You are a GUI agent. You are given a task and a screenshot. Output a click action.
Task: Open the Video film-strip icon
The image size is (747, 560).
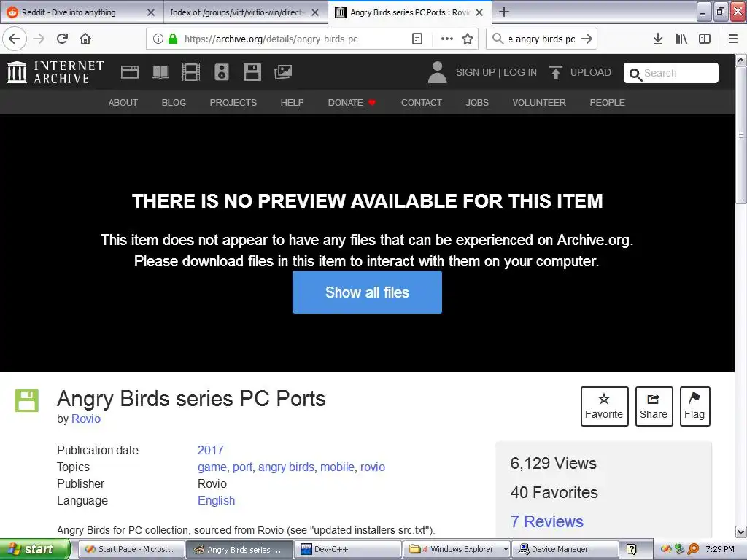tap(191, 72)
